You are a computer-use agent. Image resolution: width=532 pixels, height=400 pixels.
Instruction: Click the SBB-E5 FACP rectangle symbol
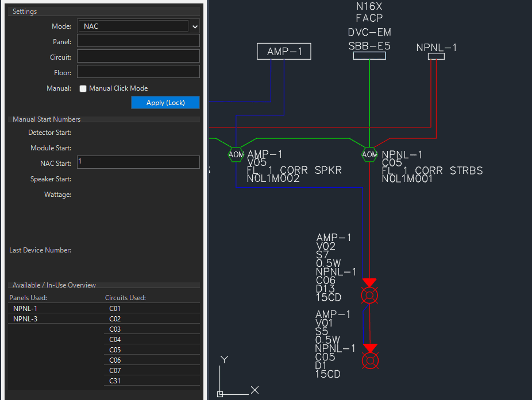point(369,56)
